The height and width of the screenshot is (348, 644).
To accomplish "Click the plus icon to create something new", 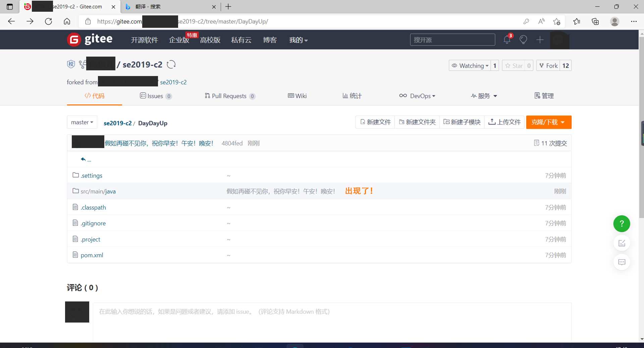I will [540, 40].
